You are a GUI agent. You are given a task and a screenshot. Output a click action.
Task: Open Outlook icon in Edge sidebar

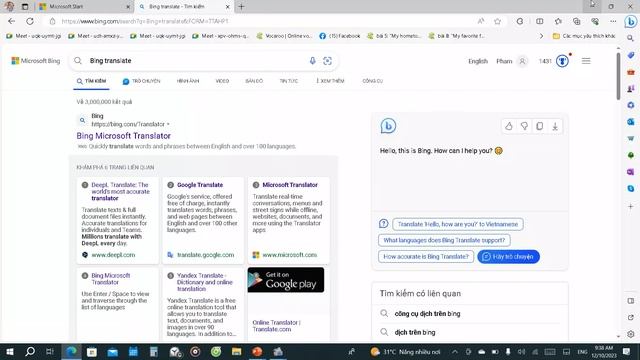pyautogui.click(x=631, y=122)
